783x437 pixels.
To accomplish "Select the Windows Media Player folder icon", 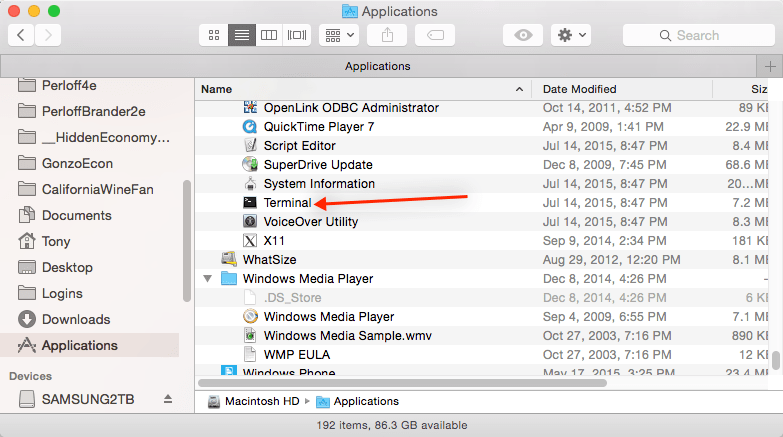I will 229,278.
